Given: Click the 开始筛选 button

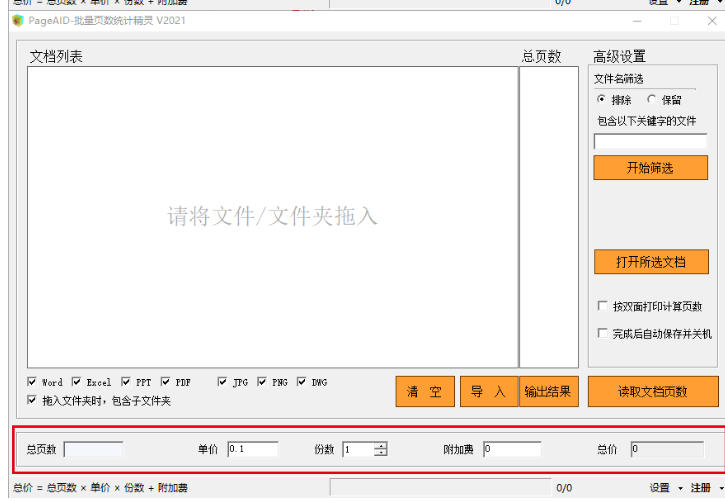Looking at the screenshot, I should [650, 168].
